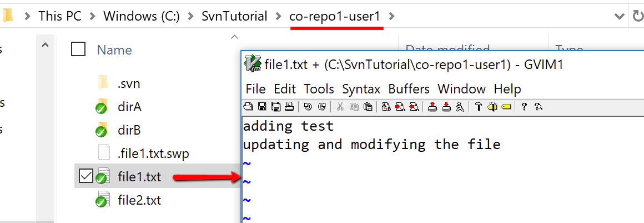Click the Open file icon in GVIM toolbar
The height and width of the screenshot is (223, 644).
click(x=248, y=107)
